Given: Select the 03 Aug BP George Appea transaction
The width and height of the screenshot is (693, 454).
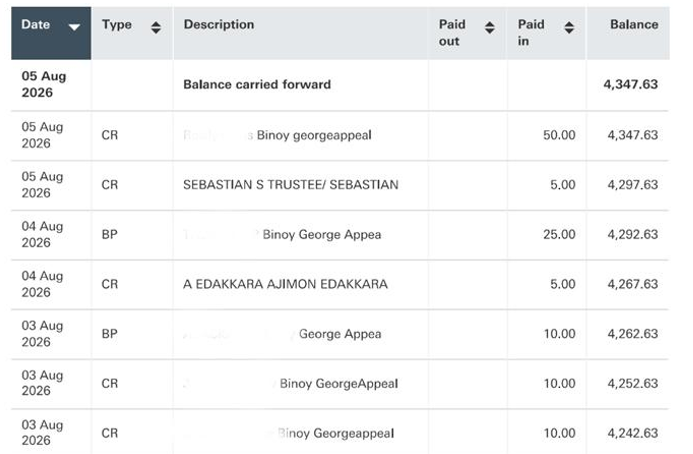Looking at the screenshot, I should [340, 334].
